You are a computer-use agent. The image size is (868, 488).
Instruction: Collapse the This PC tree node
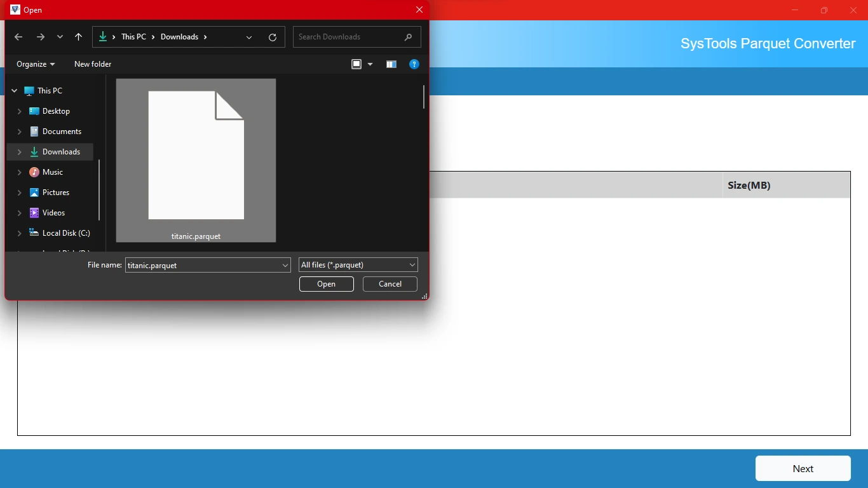point(14,91)
